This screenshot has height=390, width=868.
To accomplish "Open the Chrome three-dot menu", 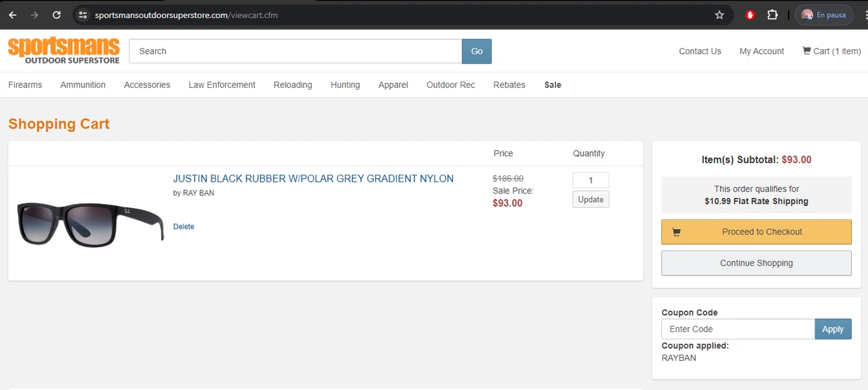I will [866, 15].
